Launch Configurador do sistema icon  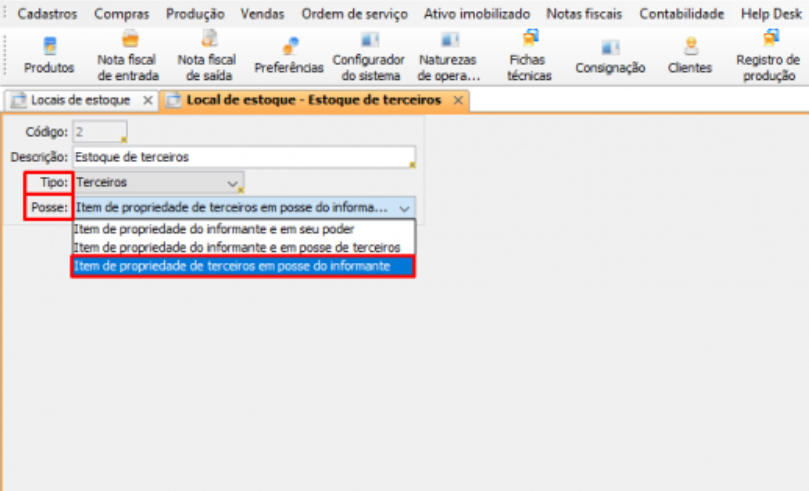tap(368, 40)
